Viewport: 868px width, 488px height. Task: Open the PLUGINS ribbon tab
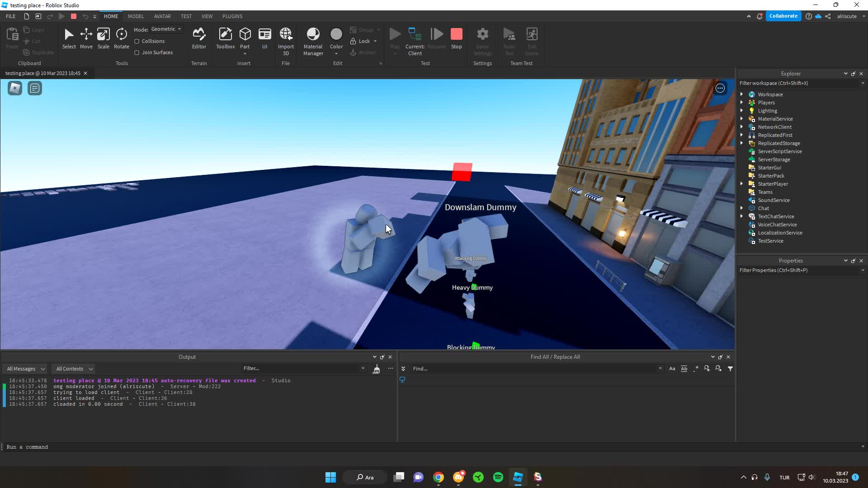coord(232,16)
